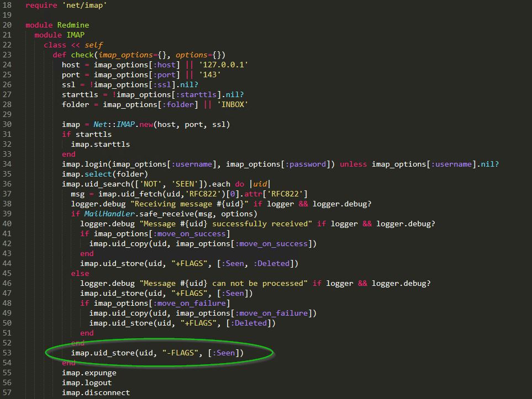Click the "Receiving message #{uid}" string

(x=189, y=204)
